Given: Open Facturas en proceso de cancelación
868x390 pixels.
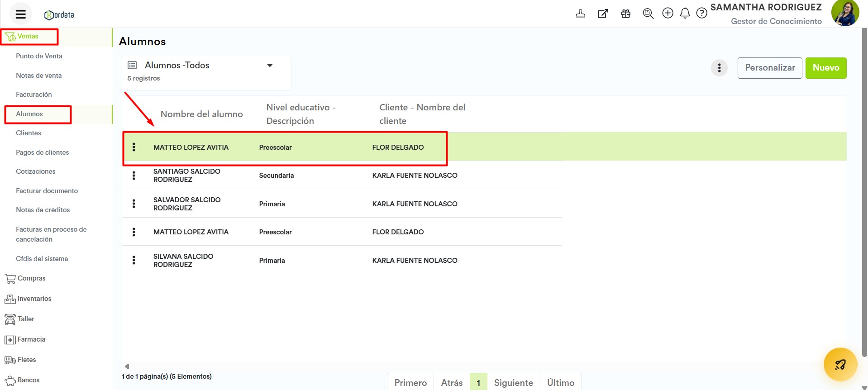Looking at the screenshot, I should [x=51, y=234].
